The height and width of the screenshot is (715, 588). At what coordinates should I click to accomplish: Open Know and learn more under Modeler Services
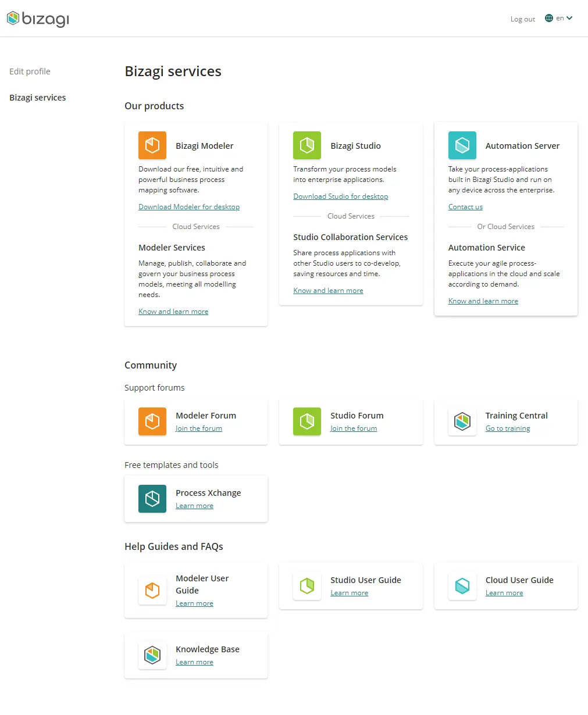pos(173,312)
